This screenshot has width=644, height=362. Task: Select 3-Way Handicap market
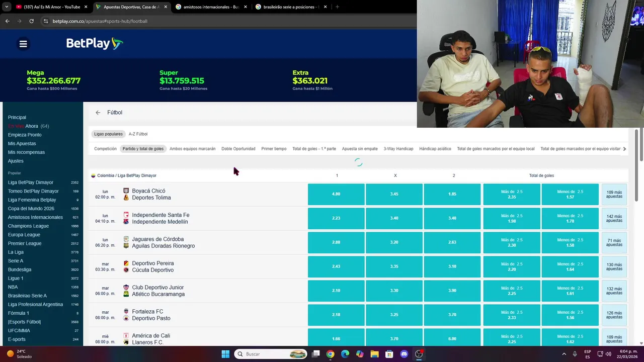click(398, 149)
